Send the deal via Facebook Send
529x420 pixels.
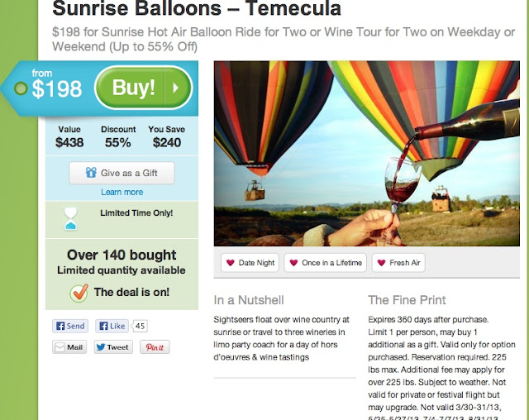[70, 326]
